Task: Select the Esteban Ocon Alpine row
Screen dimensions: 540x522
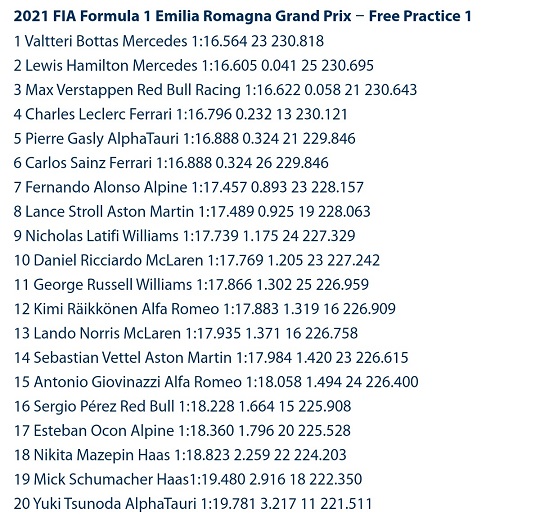Action: coord(182,431)
